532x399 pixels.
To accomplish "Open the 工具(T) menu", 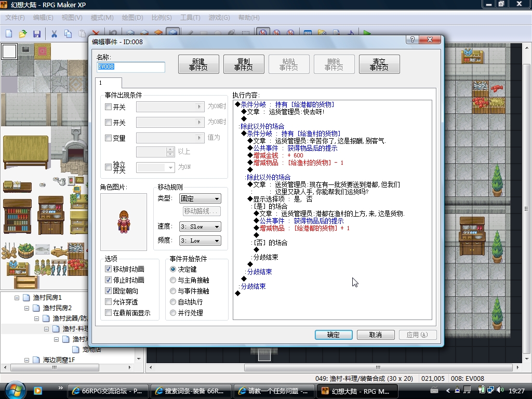I will (x=190, y=17).
